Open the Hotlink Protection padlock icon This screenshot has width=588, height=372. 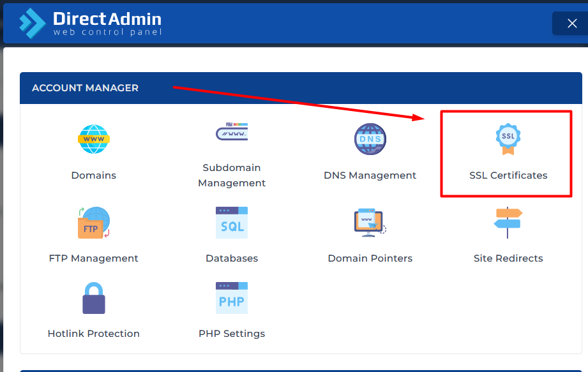(x=94, y=298)
